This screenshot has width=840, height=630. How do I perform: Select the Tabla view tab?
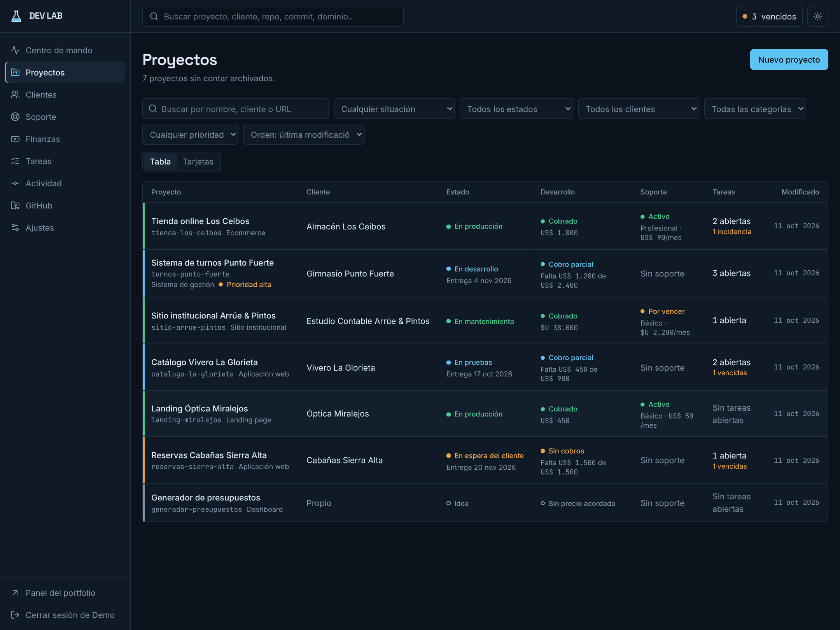point(160,161)
